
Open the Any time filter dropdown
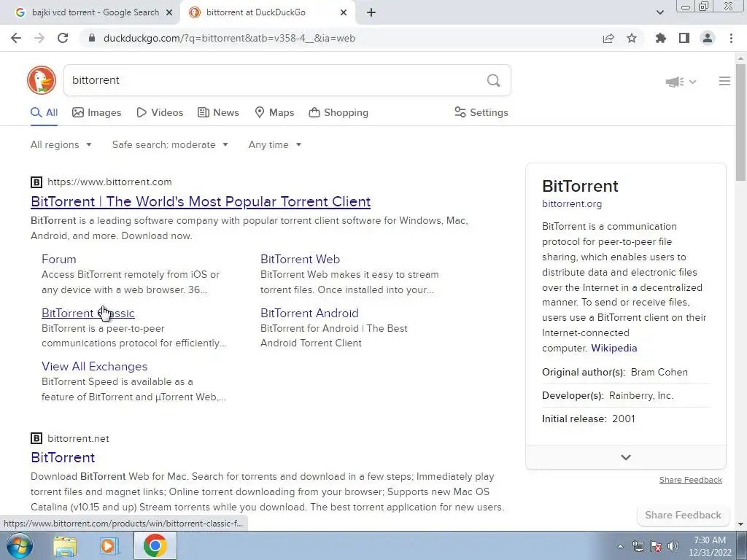tap(275, 145)
